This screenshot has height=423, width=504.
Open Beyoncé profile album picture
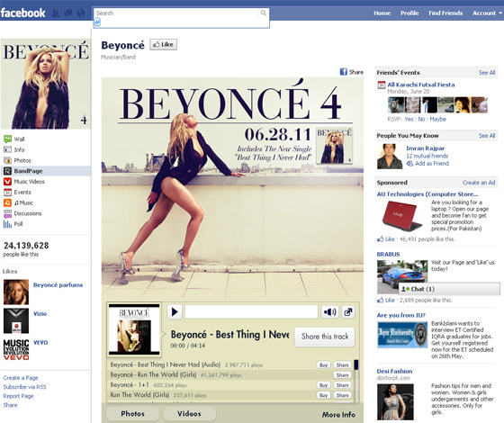46,84
